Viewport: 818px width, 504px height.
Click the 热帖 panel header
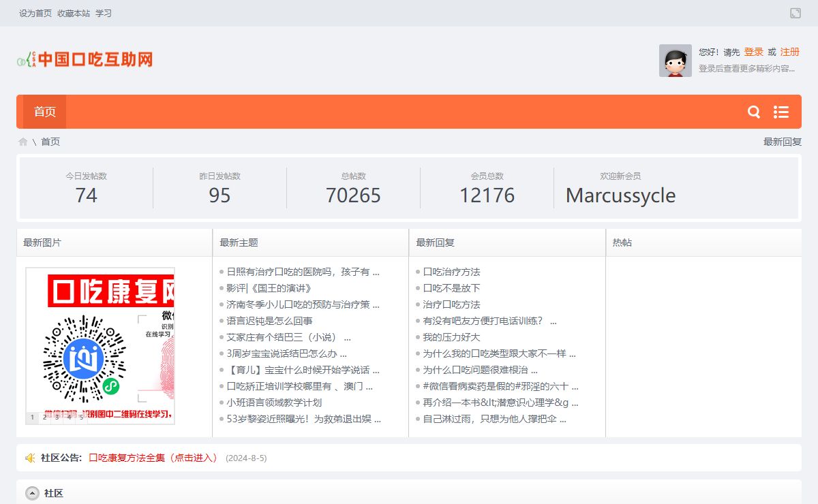(622, 242)
